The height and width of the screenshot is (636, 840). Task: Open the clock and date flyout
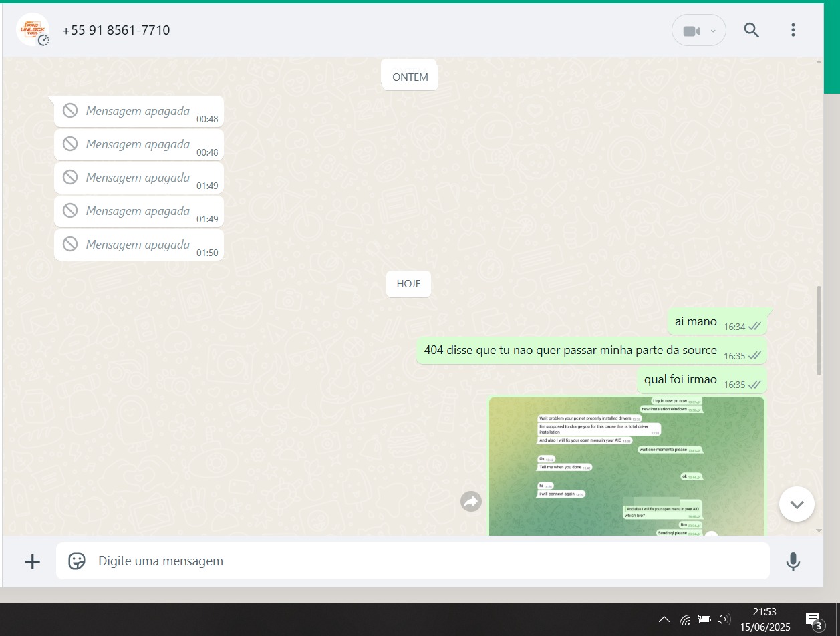click(x=764, y=619)
